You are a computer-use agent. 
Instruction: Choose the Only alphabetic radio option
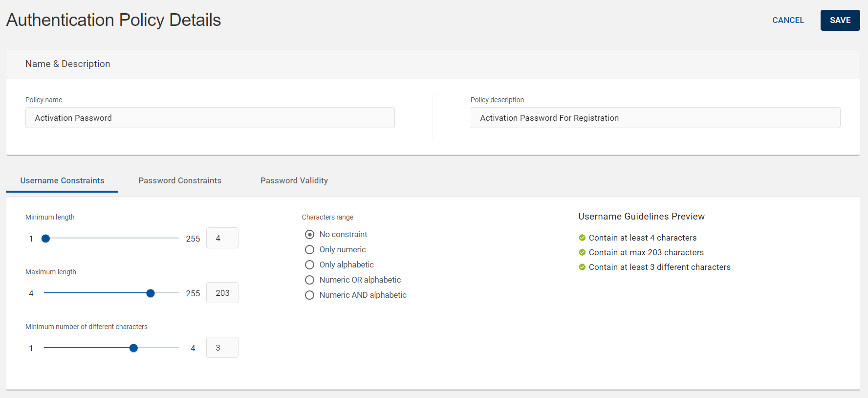309,265
